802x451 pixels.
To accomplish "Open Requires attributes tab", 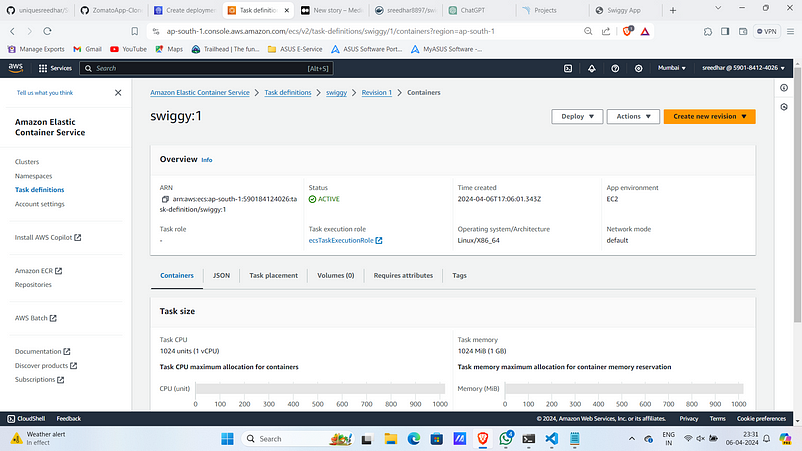I will pos(403,276).
